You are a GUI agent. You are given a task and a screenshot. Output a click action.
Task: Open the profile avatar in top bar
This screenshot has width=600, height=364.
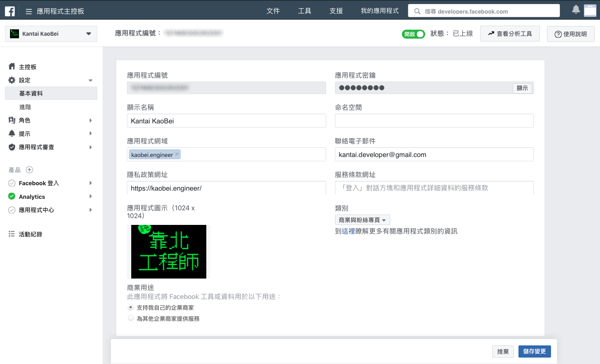[x=590, y=10]
